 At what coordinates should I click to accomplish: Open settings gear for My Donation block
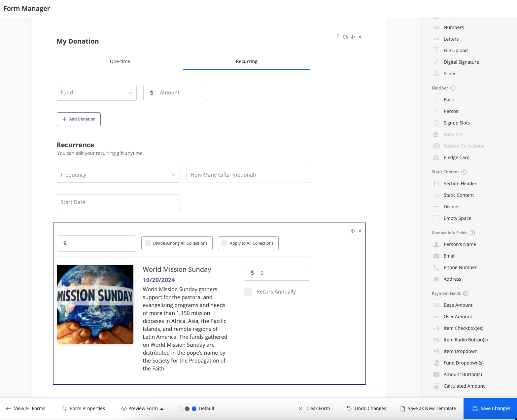pos(353,37)
